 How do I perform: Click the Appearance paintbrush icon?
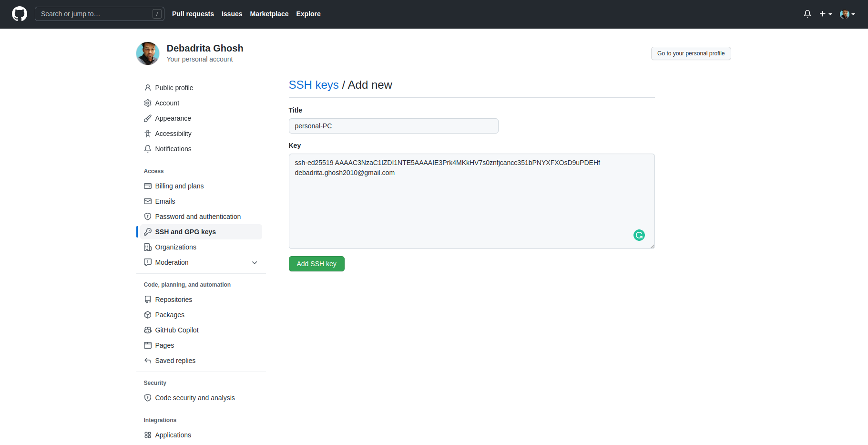point(148,118)
